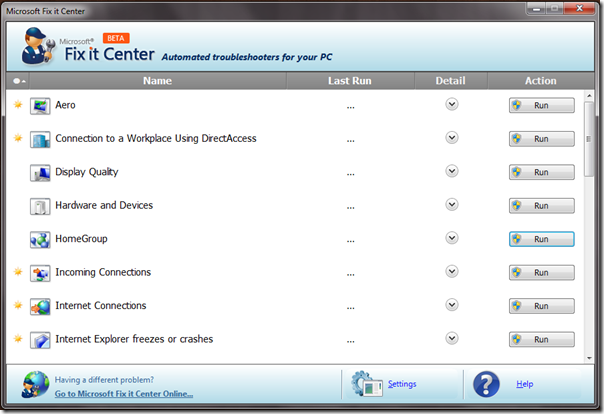Click the scrollbar down arrow
604x414 pixels.
(x=589, y=358)
